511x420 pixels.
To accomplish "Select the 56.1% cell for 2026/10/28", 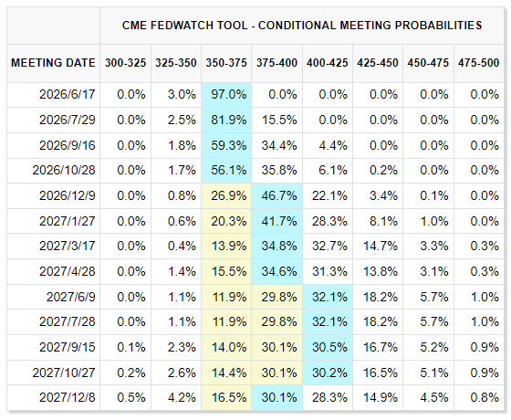I will click(x=226, y=171).
